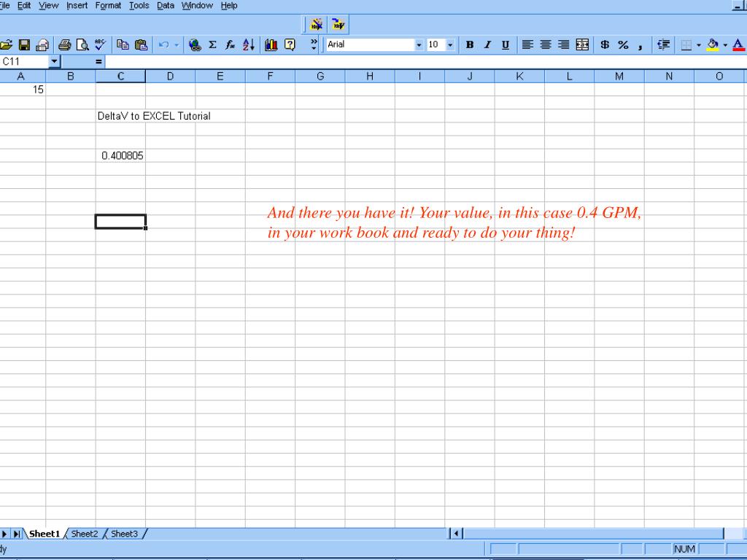Image resolution: width=747 pixels, height=560 pixels.
Task: Open the Format menu
Action: [x=108, y=6]
